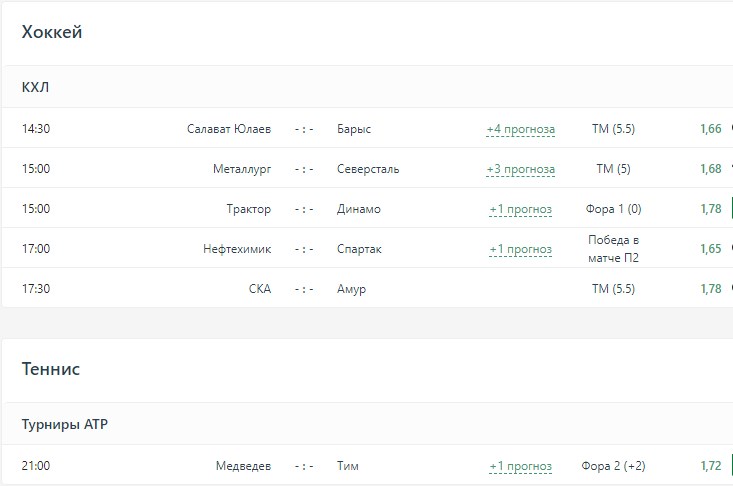Click the Победа в матче П2 bet
The image size is (733, 486).
pyautogui.click(x=613, y=249)
